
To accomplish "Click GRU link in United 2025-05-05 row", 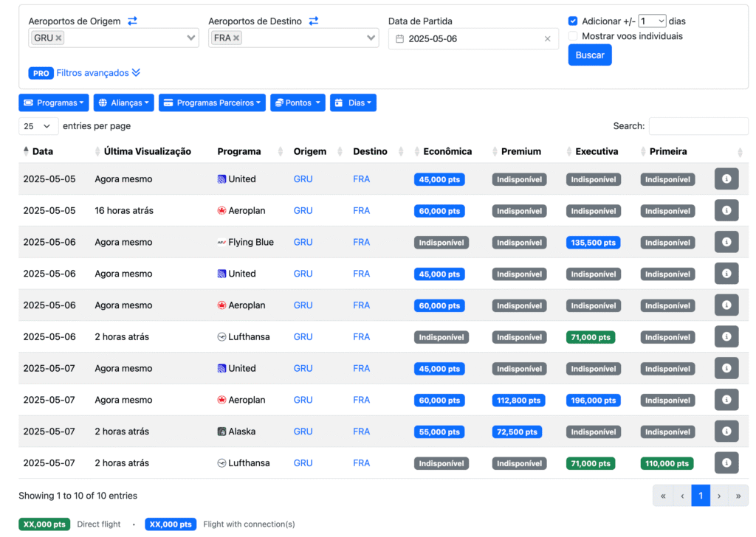I will click(x=303, y=179).
